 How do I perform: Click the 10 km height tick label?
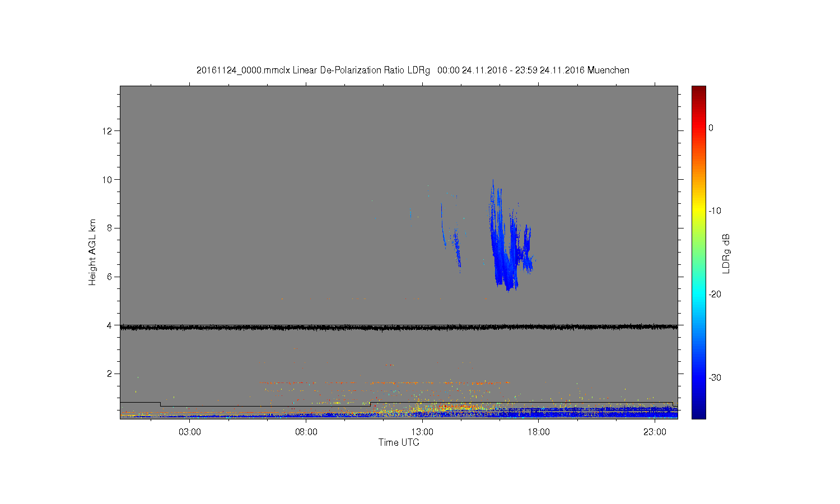[x=108, y=180]
